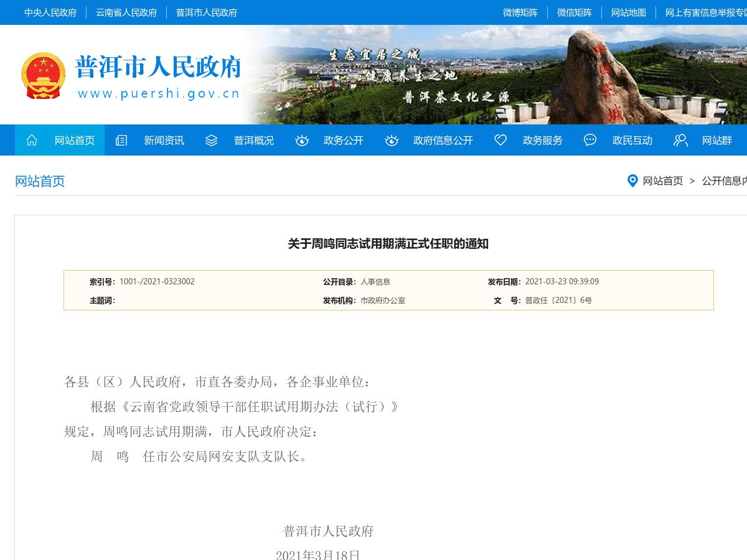Click the heart icon next to 政务服务
Viewport: 747px width, 560px height.
pyautogui.click(x=500, y=140)
